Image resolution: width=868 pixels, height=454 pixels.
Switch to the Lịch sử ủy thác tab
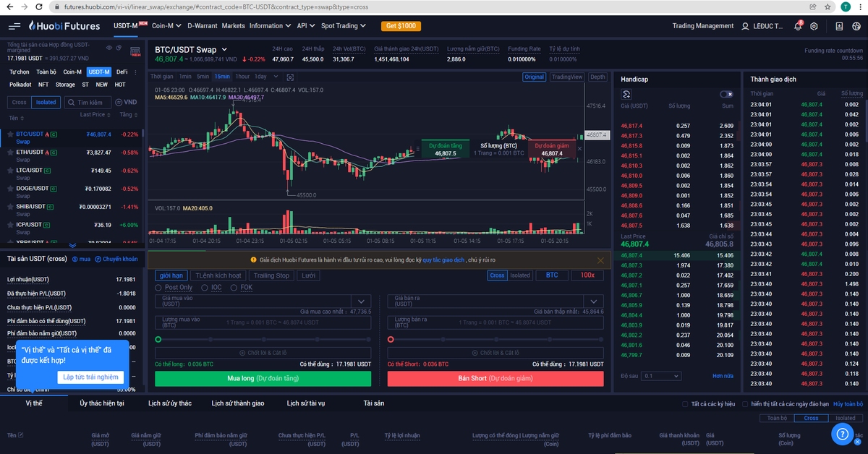tap(170, 403)
